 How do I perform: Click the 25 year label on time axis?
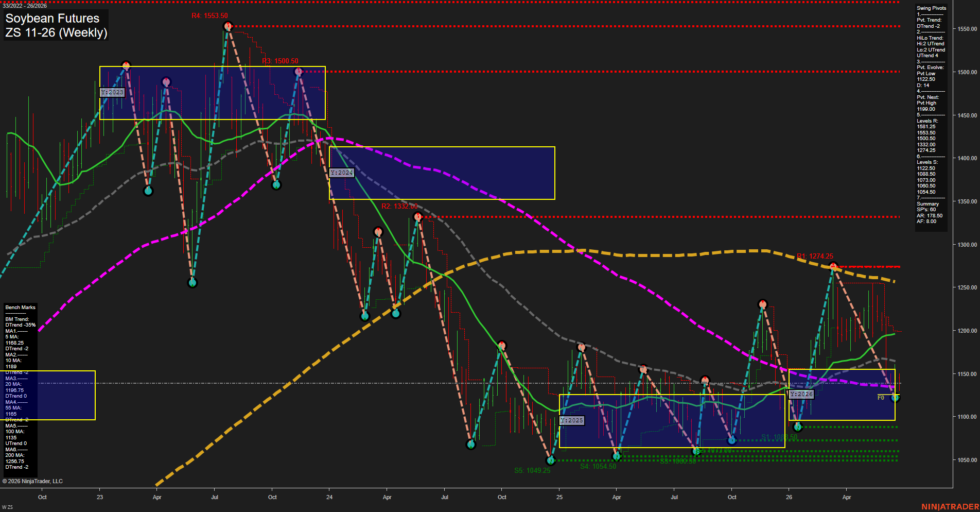[559, 497]
